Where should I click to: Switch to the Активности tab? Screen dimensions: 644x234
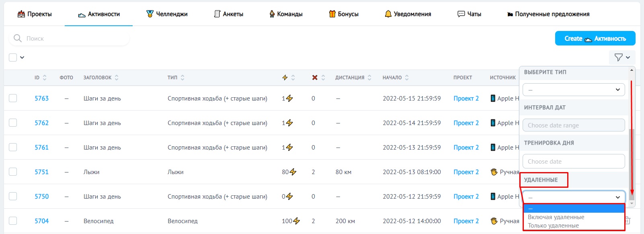click(99, 14)
